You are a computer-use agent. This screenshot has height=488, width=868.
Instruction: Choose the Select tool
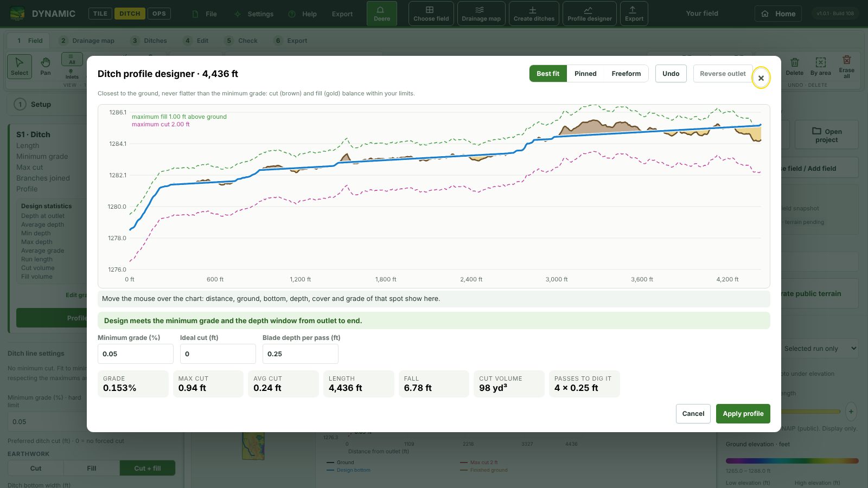[20, 66]
